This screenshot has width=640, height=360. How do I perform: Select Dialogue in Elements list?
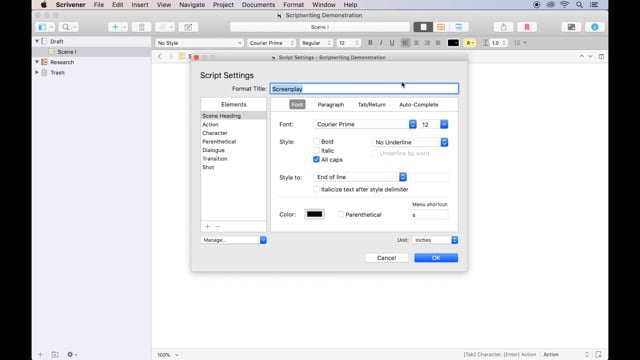pyautogui.click(x=233, y=150)
